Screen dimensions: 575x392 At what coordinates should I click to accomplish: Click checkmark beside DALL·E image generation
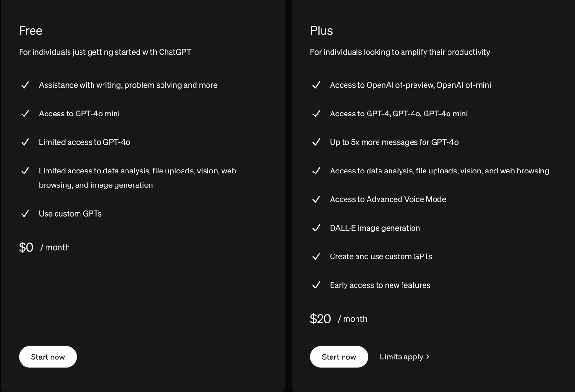316,228
